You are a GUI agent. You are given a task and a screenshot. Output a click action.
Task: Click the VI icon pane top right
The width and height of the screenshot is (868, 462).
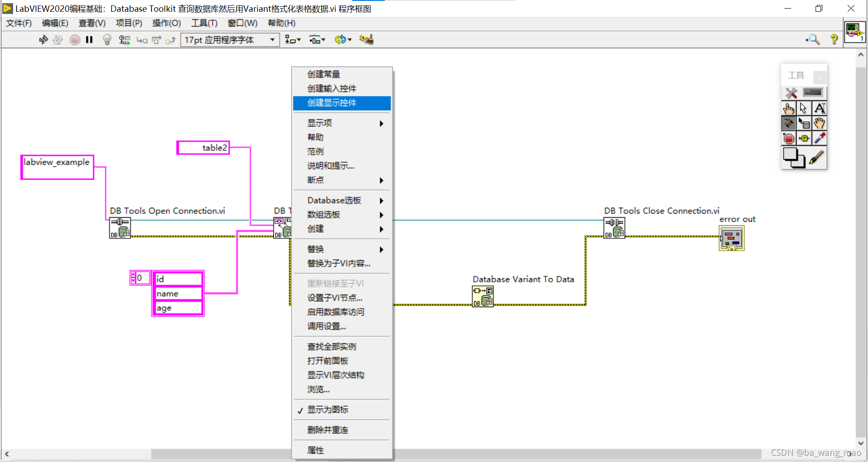point(854,32)
